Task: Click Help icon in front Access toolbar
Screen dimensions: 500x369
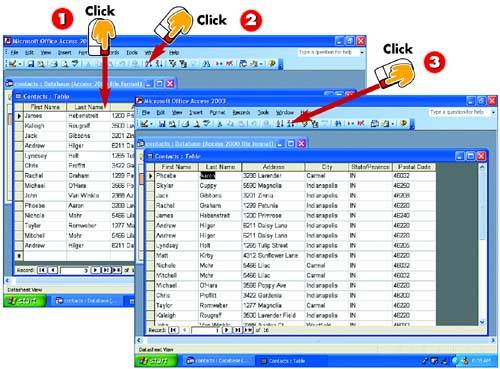Action: click(403, 124)
